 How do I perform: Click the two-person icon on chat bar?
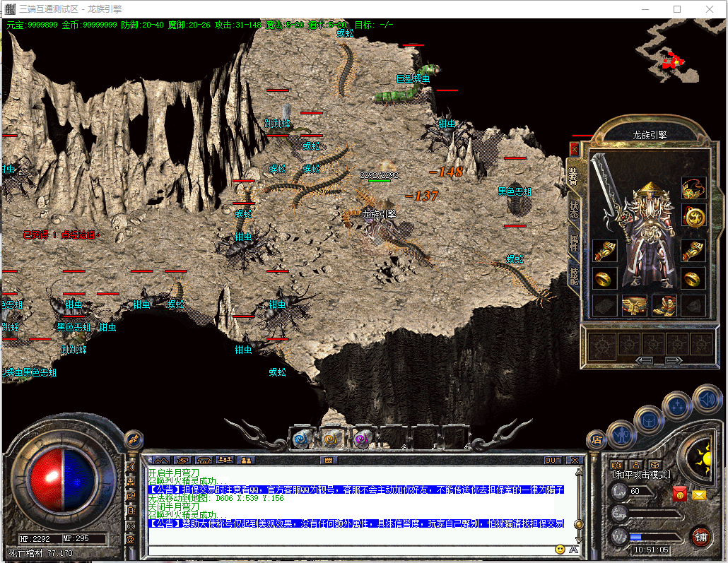[246, 460]
